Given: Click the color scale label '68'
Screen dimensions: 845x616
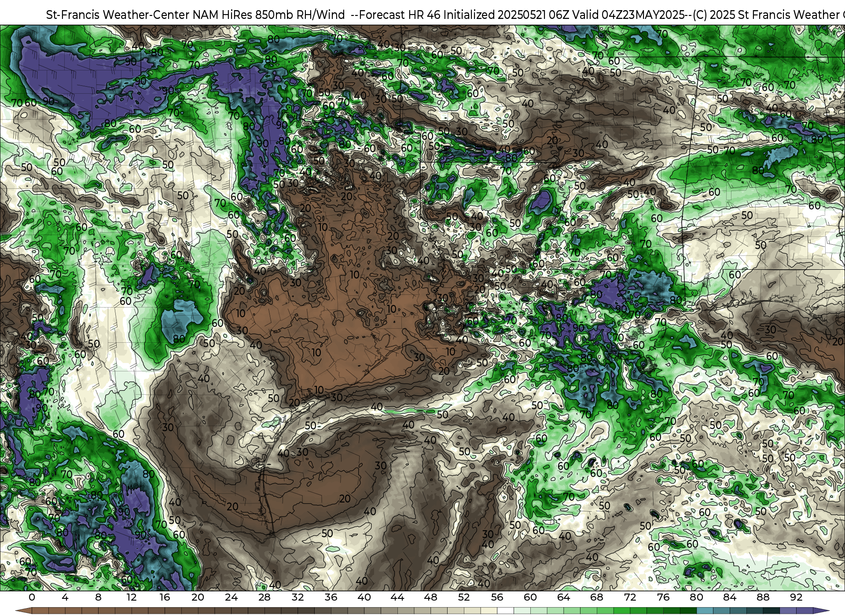Looking at the screenshot, I should (597, 598).
